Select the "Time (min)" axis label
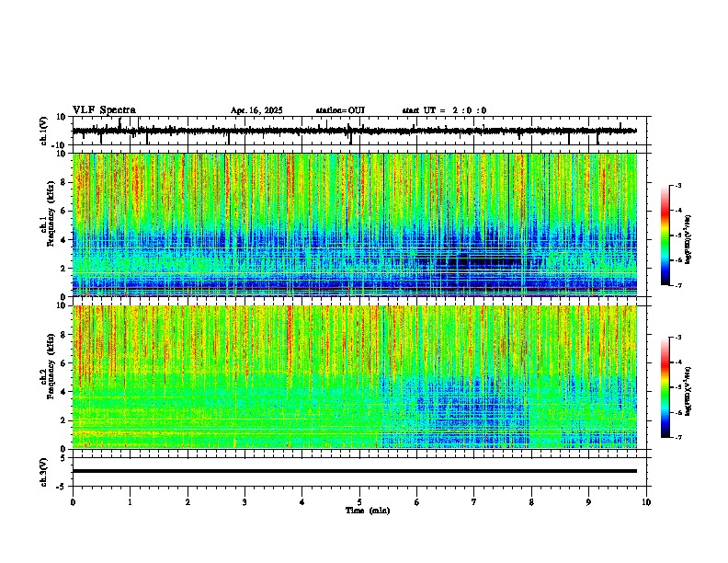Viewport: 728px width, 563px height. pos(368,511)
